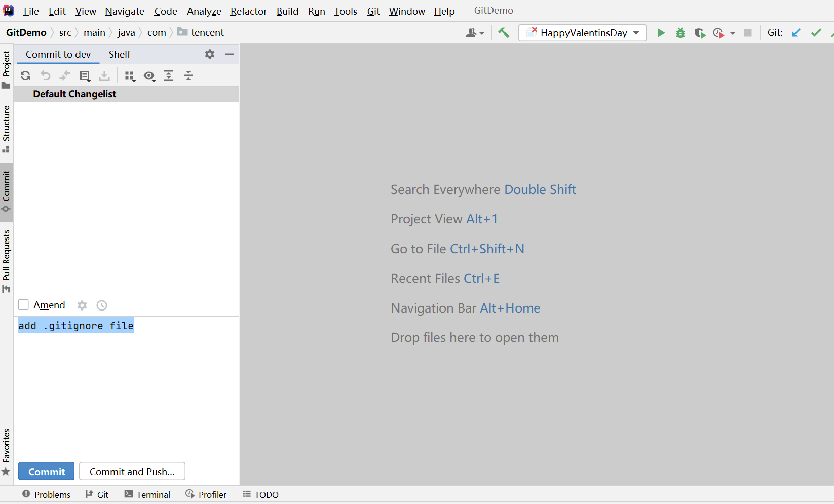
Task: Click the Show Diff icon
Action: (x=65, y=76)
